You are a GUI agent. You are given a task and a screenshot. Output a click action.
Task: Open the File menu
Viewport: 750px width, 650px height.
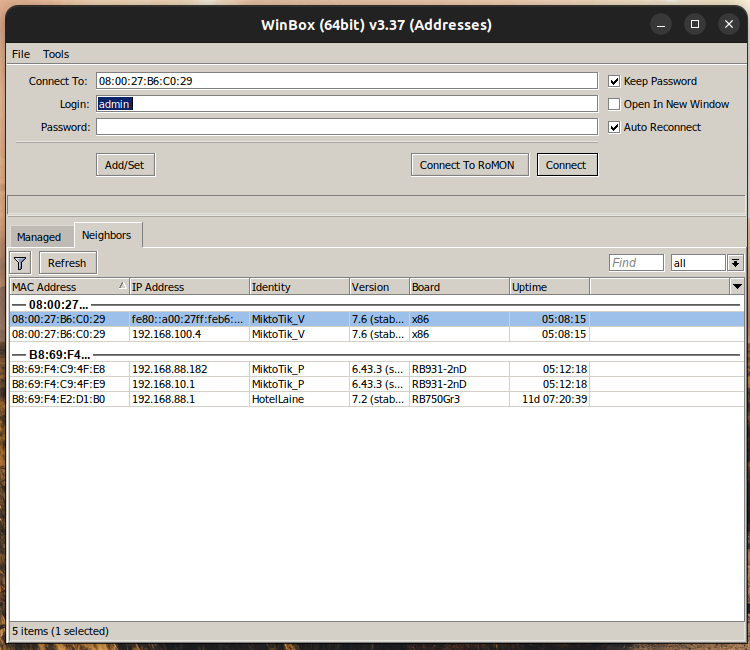pyautogui.click(x=21, y=54)
